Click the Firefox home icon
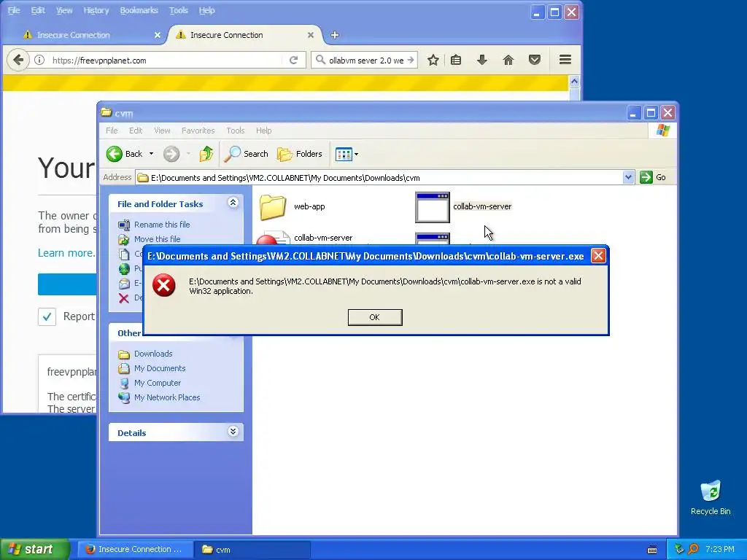 508,60
